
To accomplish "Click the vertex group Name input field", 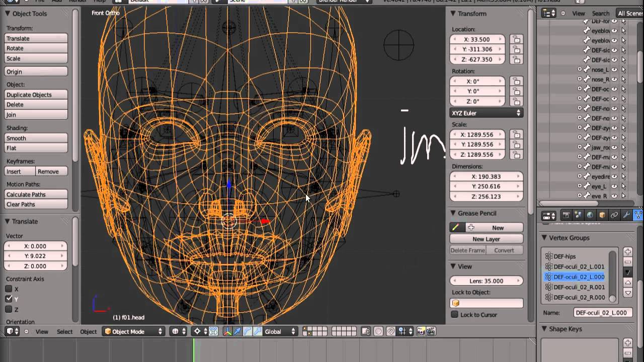I will 602,313.
